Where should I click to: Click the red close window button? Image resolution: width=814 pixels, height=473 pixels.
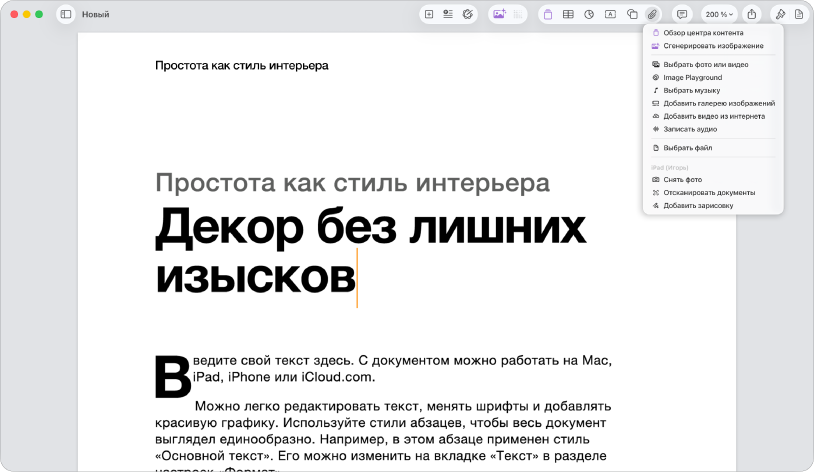point(14,15)
